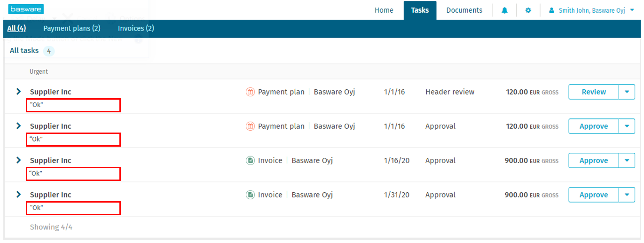Open the Documents tab
This screenshot has height=243, width=644.
tap(464, 10)
